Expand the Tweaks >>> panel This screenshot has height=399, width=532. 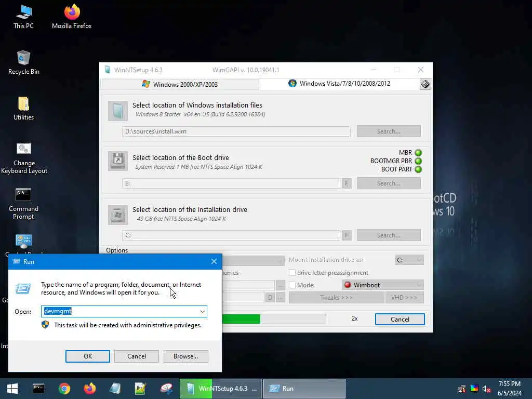point(336,298)
